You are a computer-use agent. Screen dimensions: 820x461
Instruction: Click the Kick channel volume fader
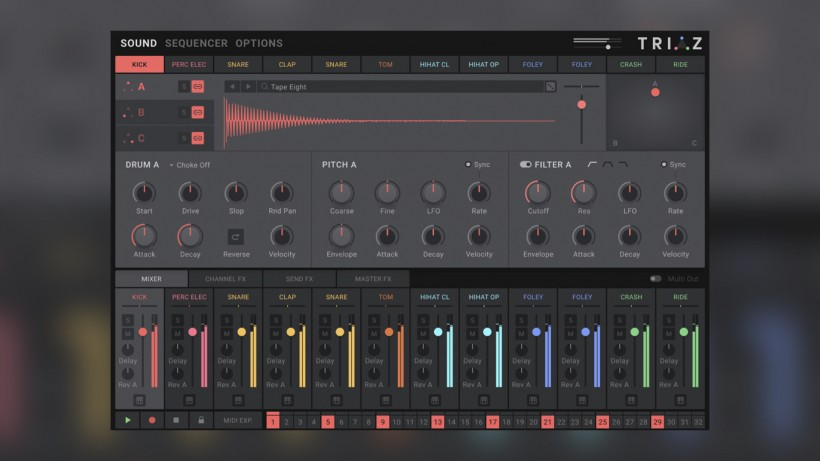(x=143, y=332)
